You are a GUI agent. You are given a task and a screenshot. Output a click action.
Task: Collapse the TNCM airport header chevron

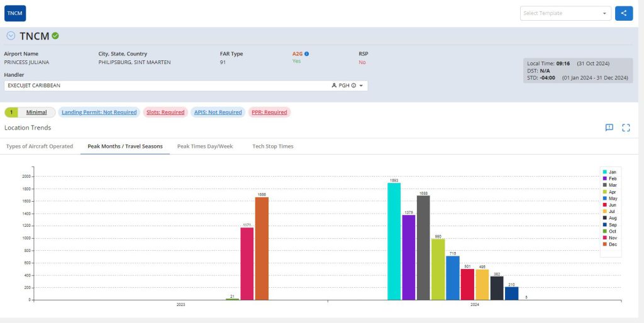point(11,36)
